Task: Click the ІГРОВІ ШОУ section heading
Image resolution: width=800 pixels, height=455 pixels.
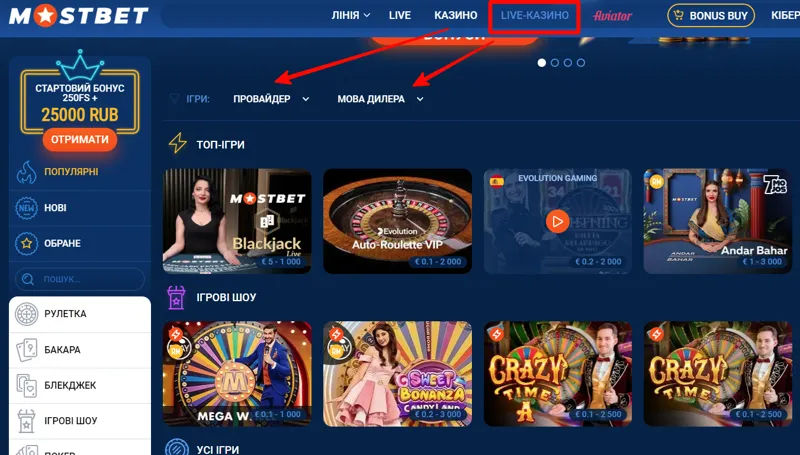Action: point(227,297)
